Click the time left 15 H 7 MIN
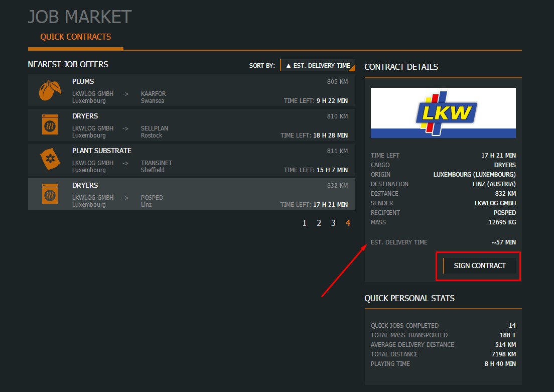The width and height of the screenshot is (554, 392). pyautogui.click(x=332, y=170)
